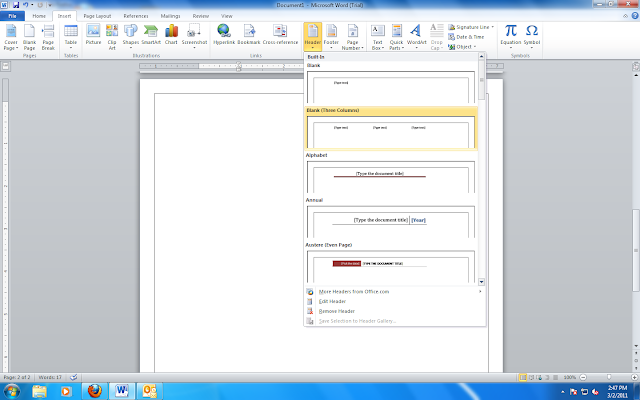Insert a Hyperlink
This screenshot has width=640, height=400.
(224, 37)
